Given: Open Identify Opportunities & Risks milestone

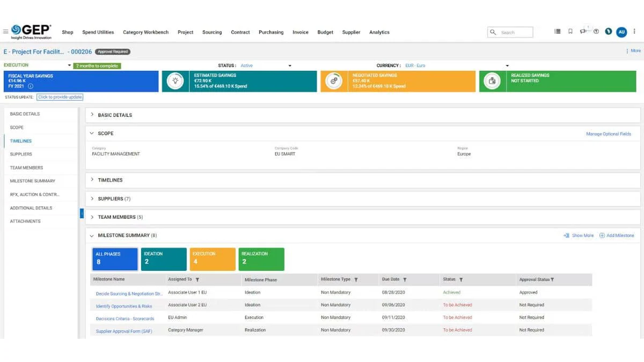Looking at the screenshot, I should [124, 306].
